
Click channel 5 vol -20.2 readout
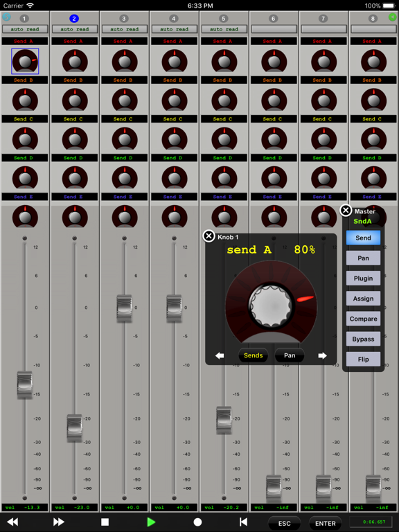(224, 508)
